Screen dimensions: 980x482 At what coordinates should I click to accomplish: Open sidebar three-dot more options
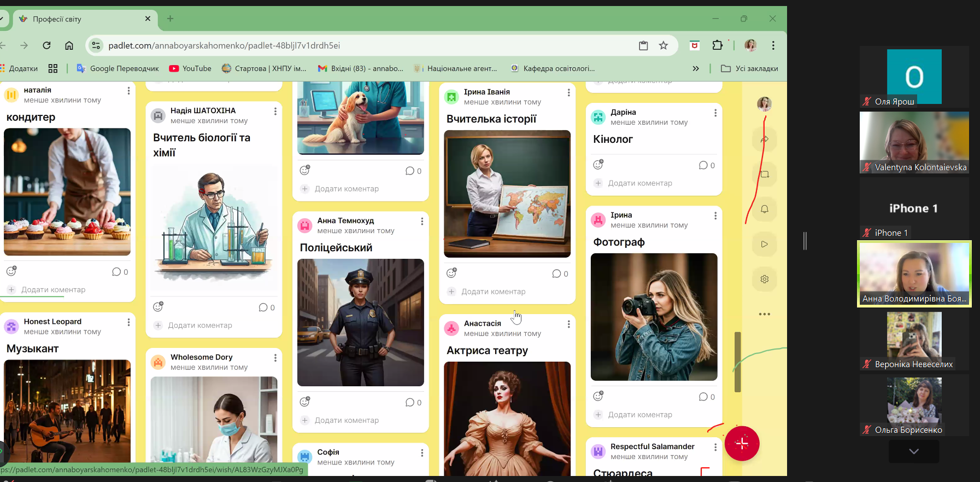coord(764,314)
